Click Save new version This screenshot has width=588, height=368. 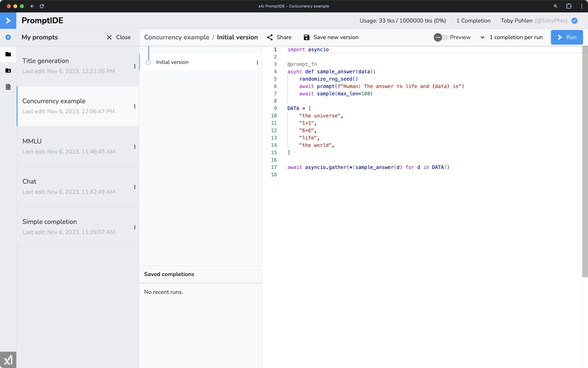331,37
